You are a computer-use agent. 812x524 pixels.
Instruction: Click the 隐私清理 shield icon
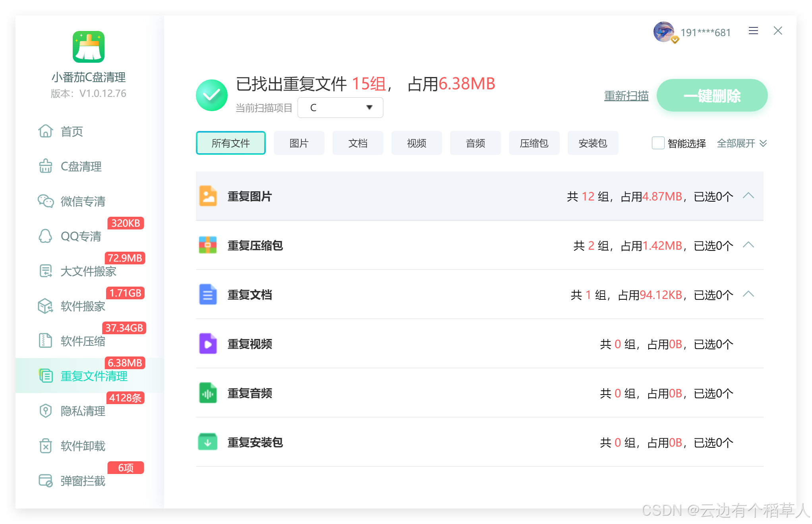[46, 411]
